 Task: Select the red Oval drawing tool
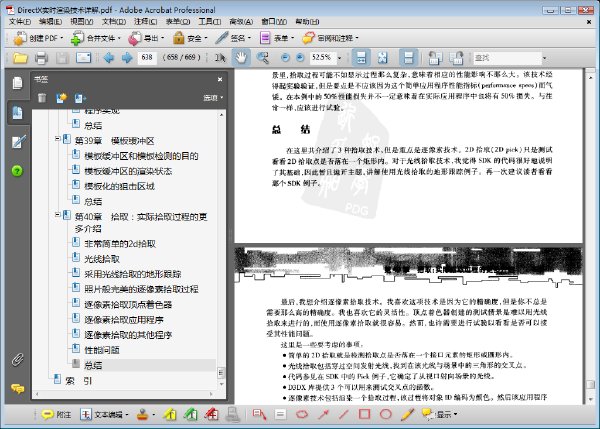click(386, 414)
